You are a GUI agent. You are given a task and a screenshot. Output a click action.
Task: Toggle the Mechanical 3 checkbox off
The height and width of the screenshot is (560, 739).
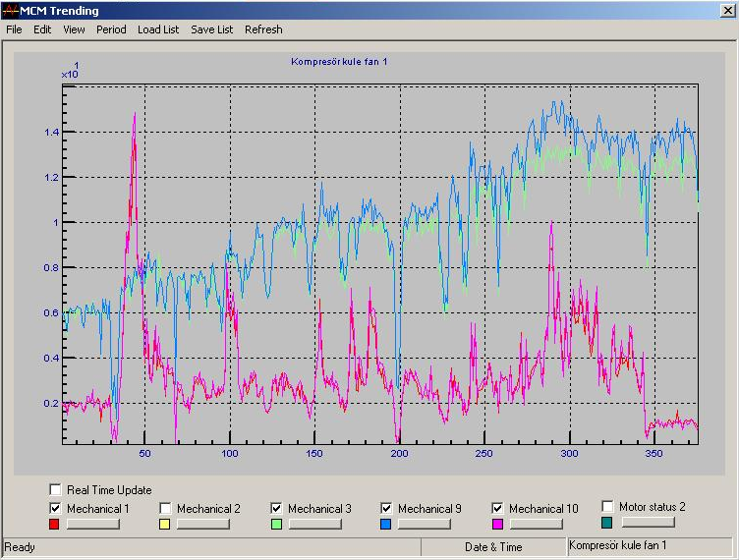277,508
